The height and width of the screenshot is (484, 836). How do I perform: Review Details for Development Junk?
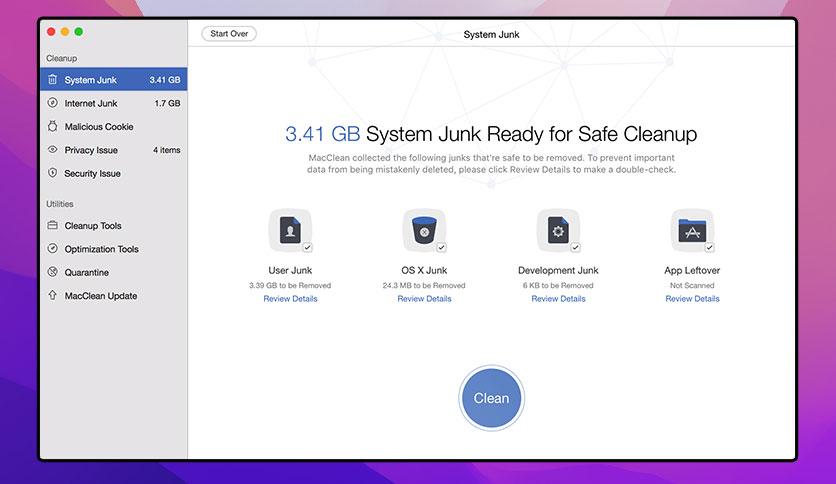(558, 299)
